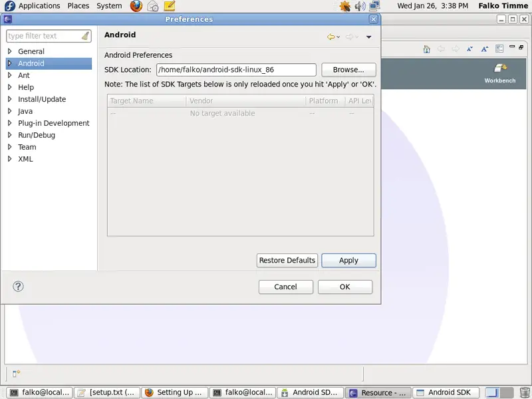Go back in Preferences page history
Viewport: 532px width, 399px height.
pos(331,37)
